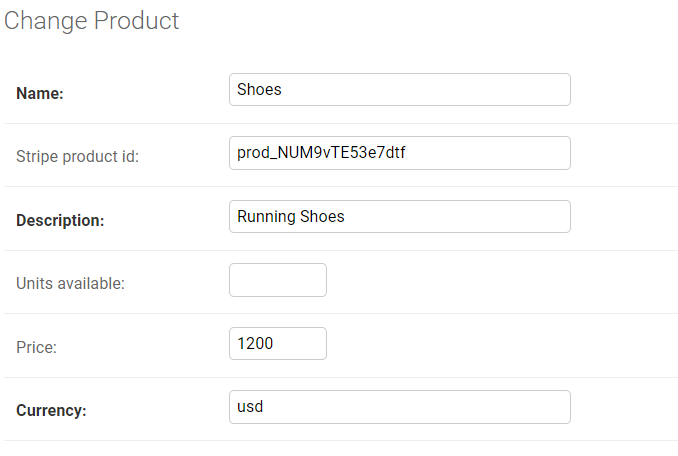Click the Stripe product id: label

point(77,156)
